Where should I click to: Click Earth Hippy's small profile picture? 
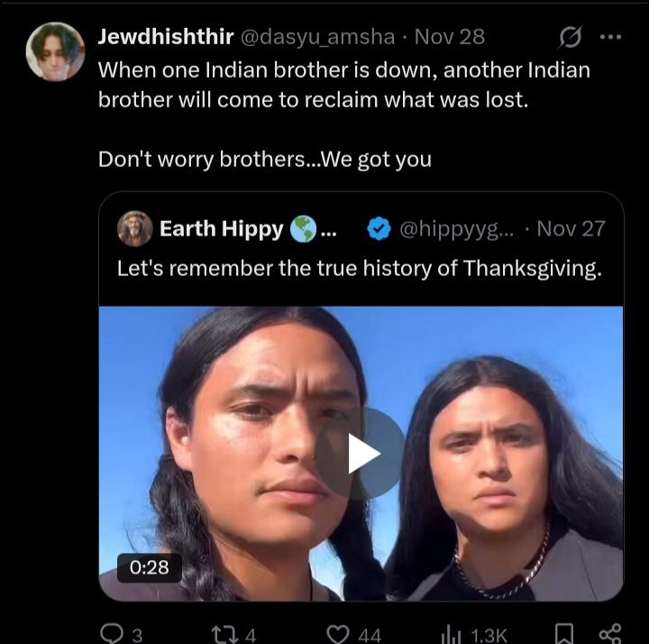[x=135, y=229]
